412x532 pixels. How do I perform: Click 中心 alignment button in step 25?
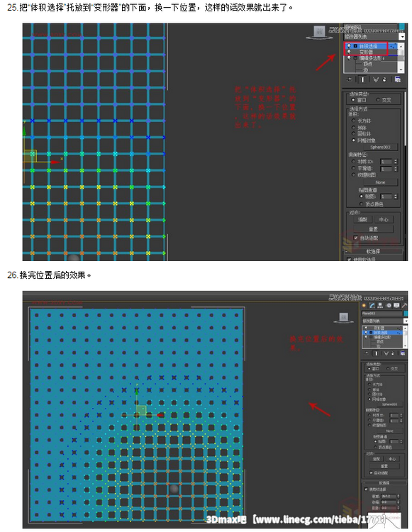pyautogui.click(x=384, y=219)
